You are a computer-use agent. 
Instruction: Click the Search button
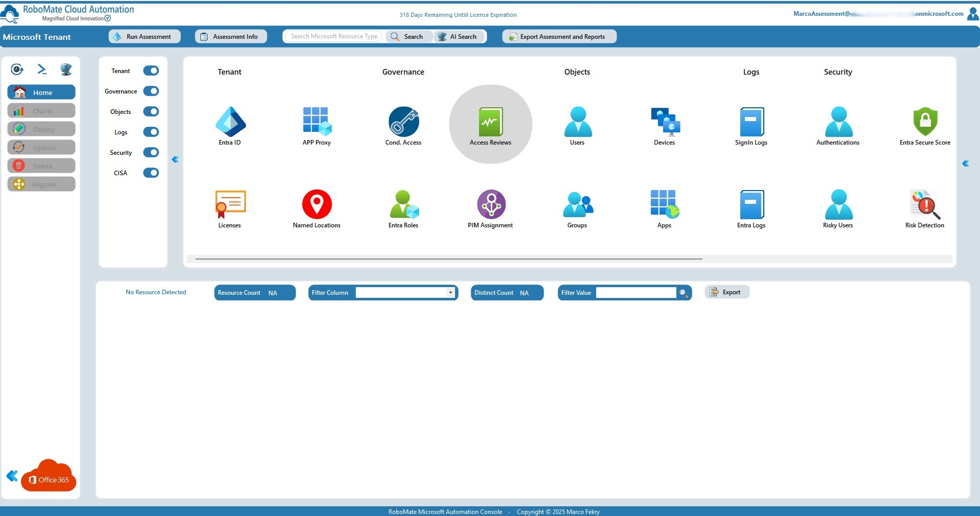coord(408,37)
